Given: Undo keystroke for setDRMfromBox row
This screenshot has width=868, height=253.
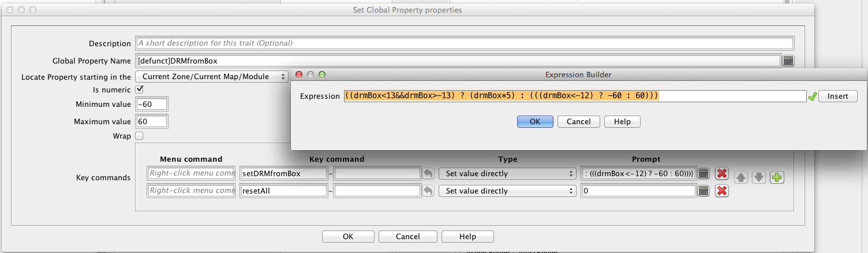Looking at the screenshot, I should pos(428,173).
